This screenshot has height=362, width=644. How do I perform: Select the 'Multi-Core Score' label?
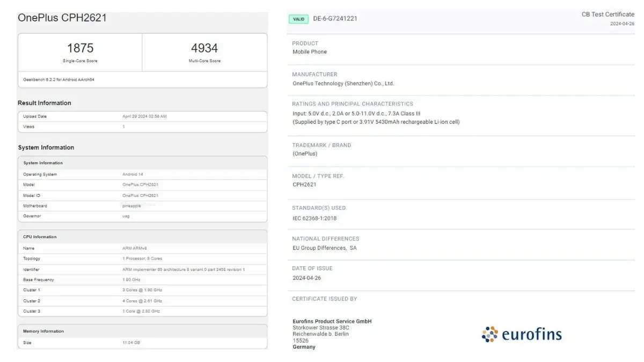tap(204, 61)
